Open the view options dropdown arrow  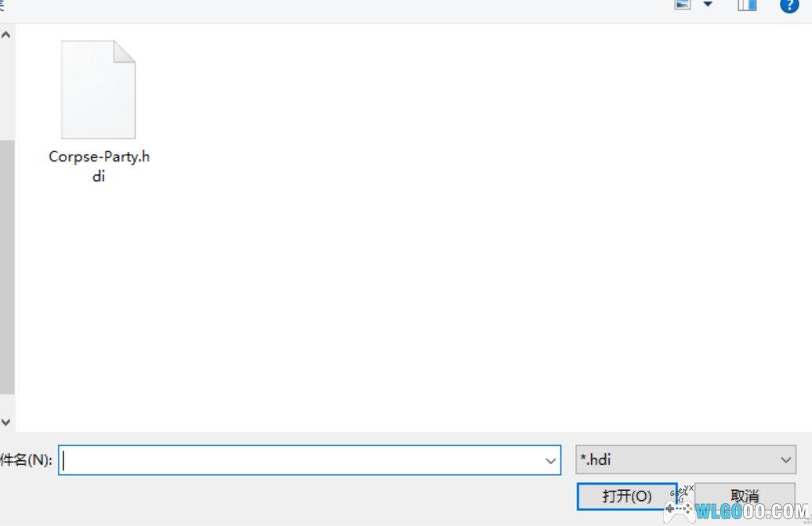tap(708, 5)
